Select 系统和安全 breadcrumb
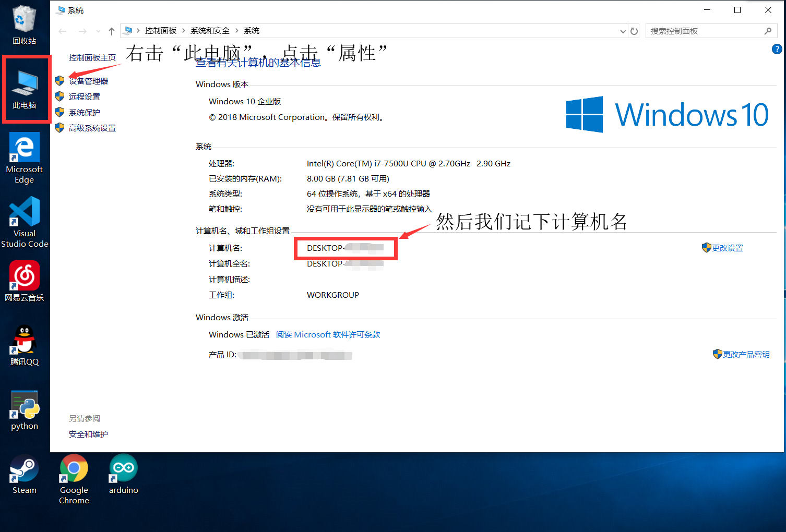Viewport: 786px width, 532px height. coord(210,31)
